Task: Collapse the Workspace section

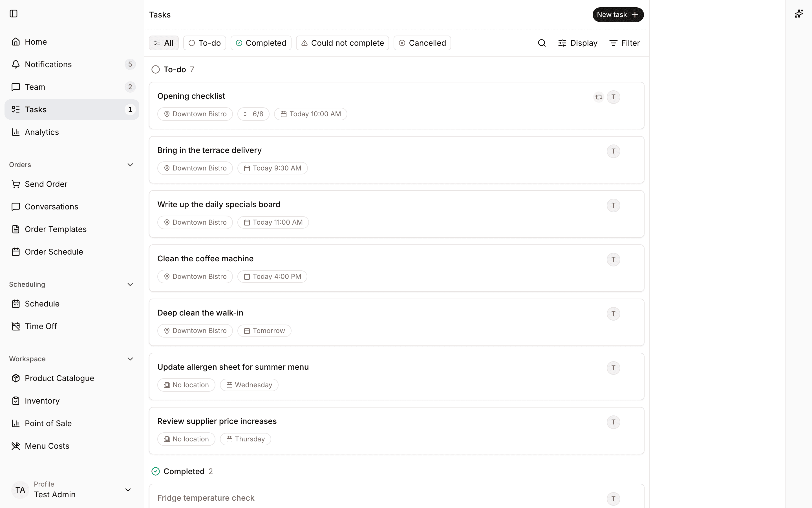Action: 130,359
